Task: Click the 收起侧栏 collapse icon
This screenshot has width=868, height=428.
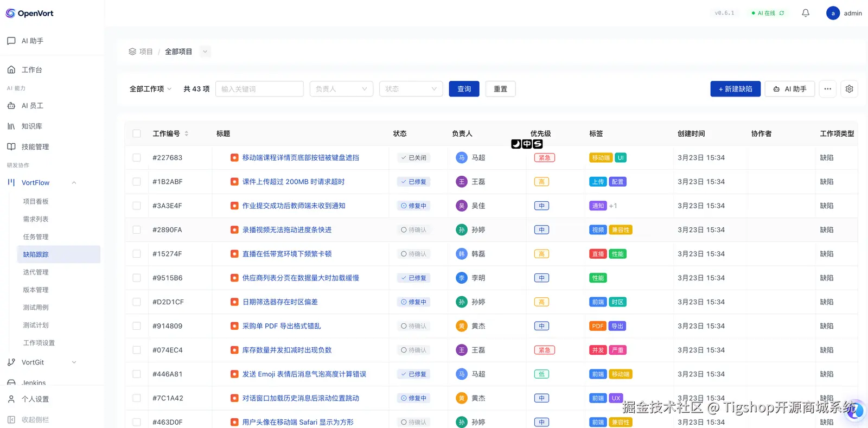Action: tap(11, 419)
